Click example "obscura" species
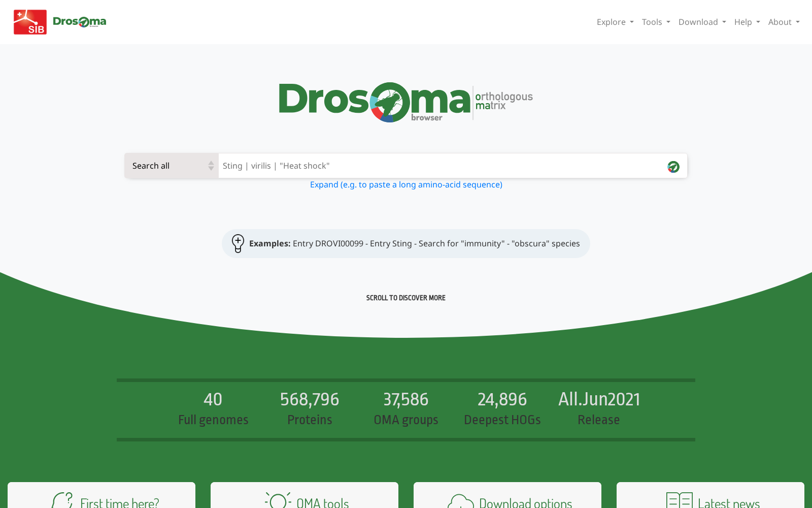Image resolution: width=812 pixels, height=508 pixels. coord(546,243)
